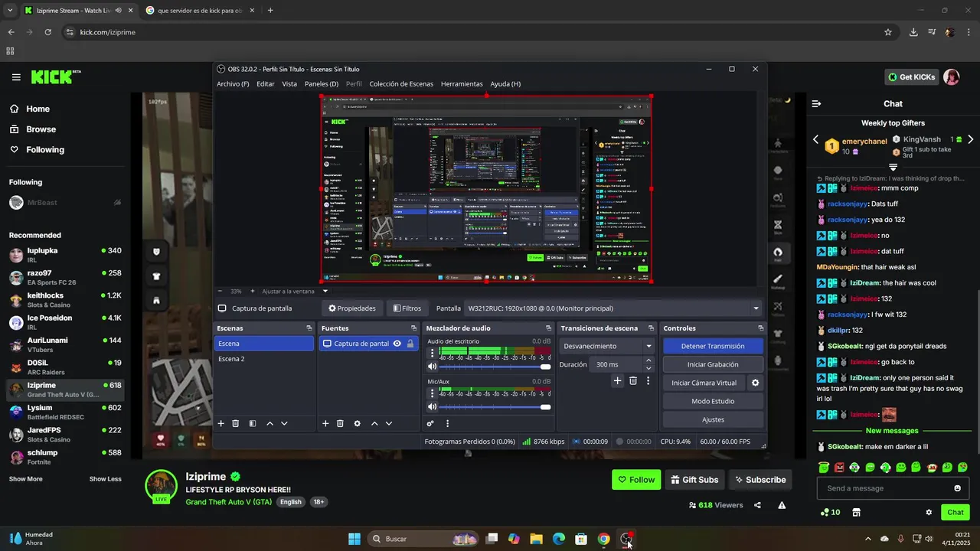
Task: Delete transition with trash icon
Action: [x=633, y=380]
